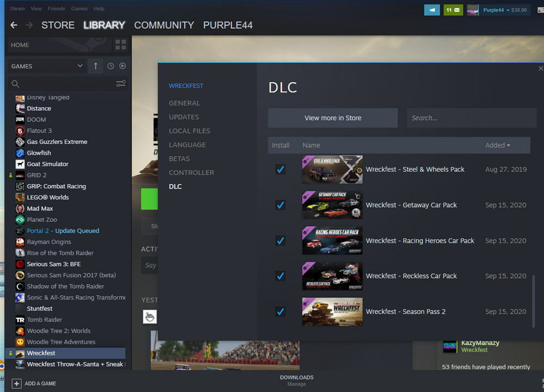This screenshot has height=392, width=544.
Task: Click View more in Store button
Action: pos(333,118)
